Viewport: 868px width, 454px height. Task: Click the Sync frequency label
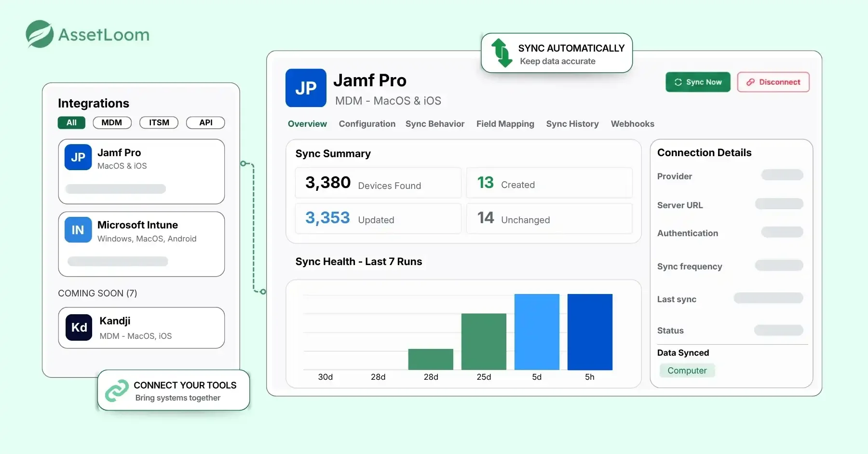[690, 267]
